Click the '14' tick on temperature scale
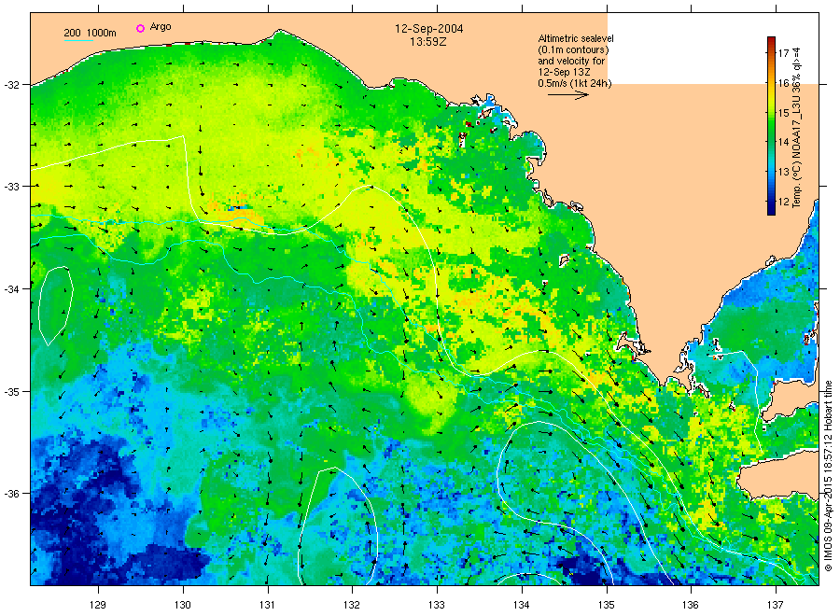 (x=784, y=143)
